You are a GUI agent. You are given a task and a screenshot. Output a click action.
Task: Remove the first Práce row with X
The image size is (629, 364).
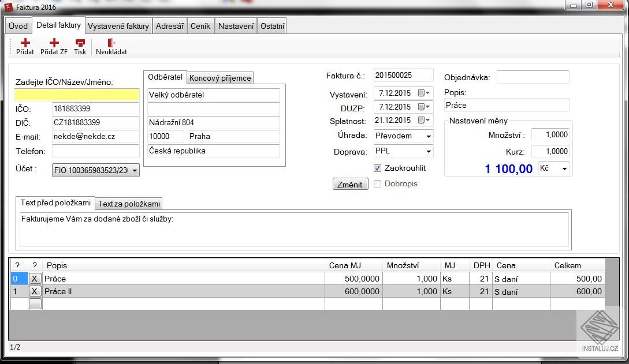35,279
